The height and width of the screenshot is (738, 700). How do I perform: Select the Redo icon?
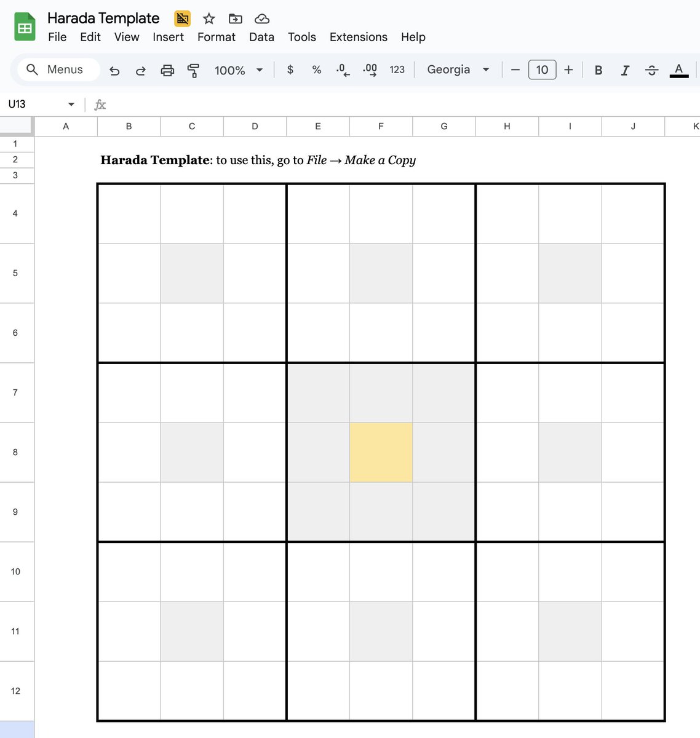pos(140,69)
